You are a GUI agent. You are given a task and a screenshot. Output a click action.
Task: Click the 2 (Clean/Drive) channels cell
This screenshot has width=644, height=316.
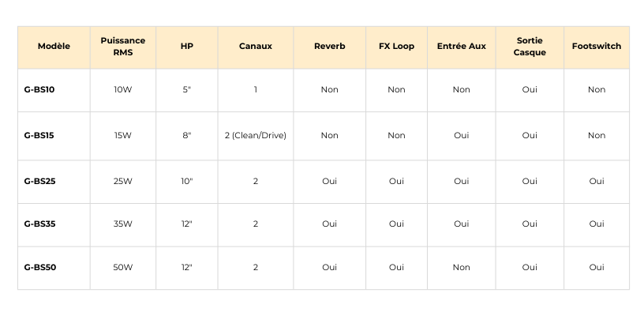tap(256, 135)
